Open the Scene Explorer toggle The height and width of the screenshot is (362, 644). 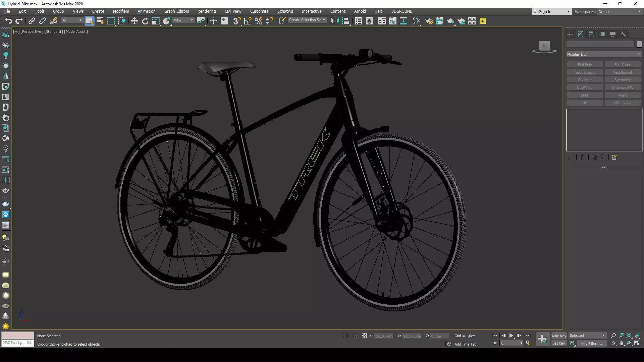[358, 21]
